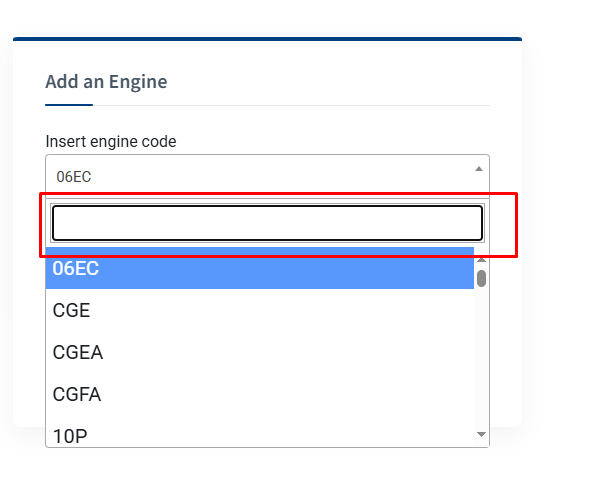612x481 pixels.
Task: Click the card's top blue border
Action: [267, 39]
